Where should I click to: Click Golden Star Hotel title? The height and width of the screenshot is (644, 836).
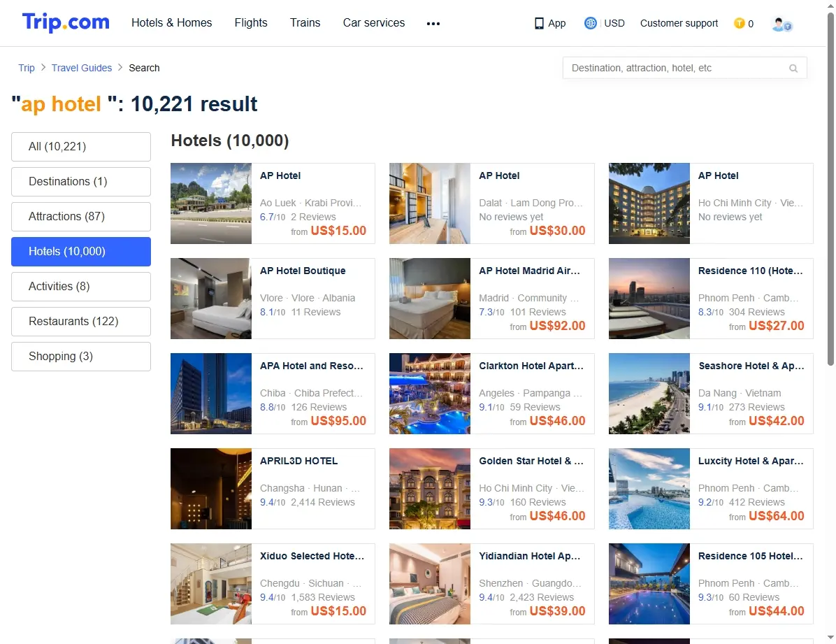coord(531,461)
